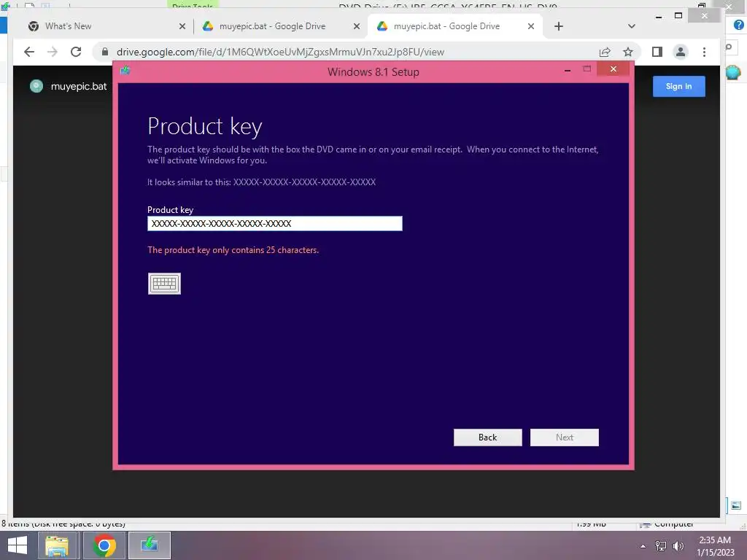747x560 pixels.
Task: Open a new Chrome tab
Action: [x=559, y=26]
